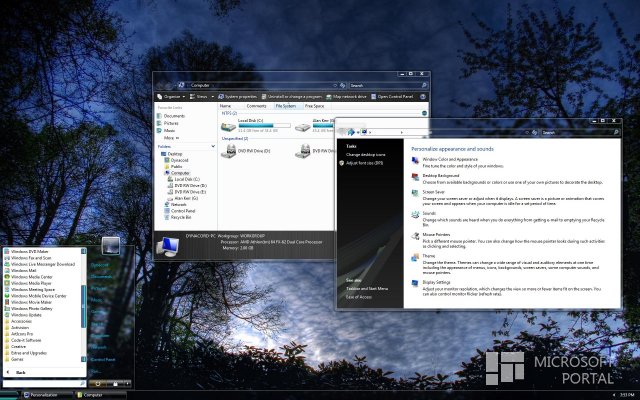
Task: Click the Start menu search box
Action: [44, 384]
